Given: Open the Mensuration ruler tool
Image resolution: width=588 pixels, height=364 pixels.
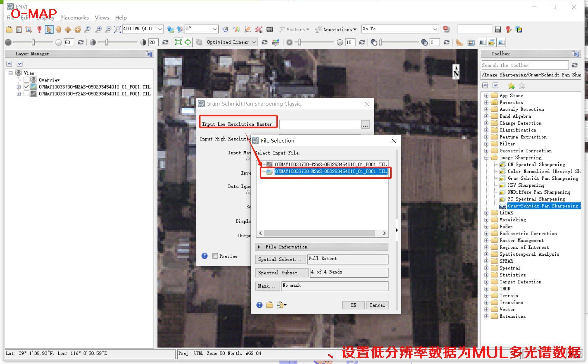Looking at the screenshot, I should [459, 42].
